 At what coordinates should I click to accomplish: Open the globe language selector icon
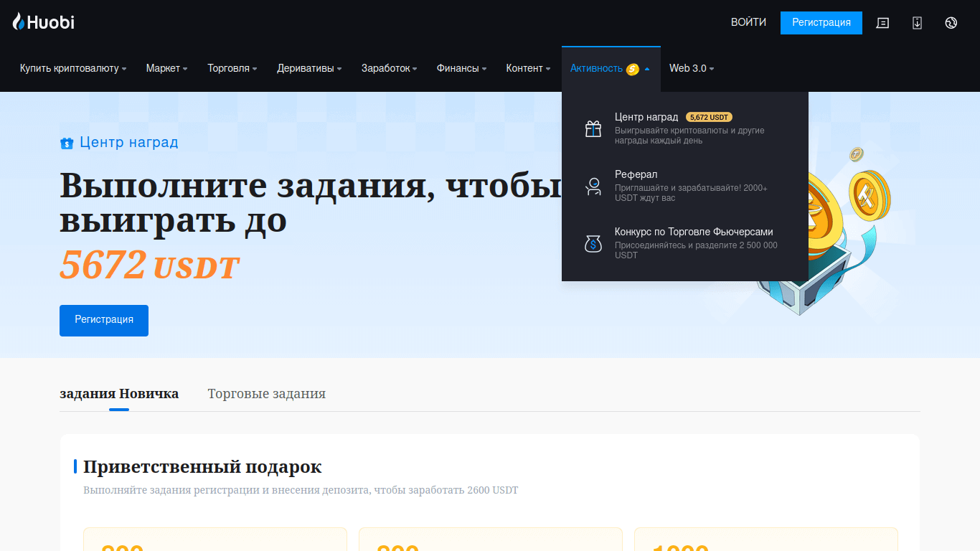coord(951,23)
